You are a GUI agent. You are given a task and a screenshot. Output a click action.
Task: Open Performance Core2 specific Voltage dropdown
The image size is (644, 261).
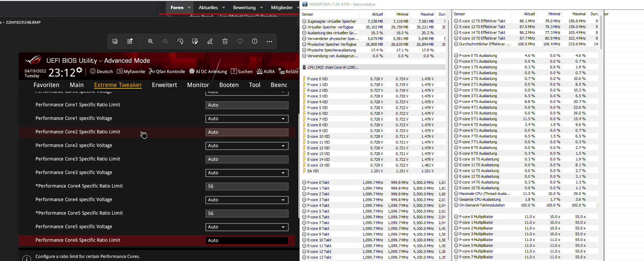click(x=247, y=146)
